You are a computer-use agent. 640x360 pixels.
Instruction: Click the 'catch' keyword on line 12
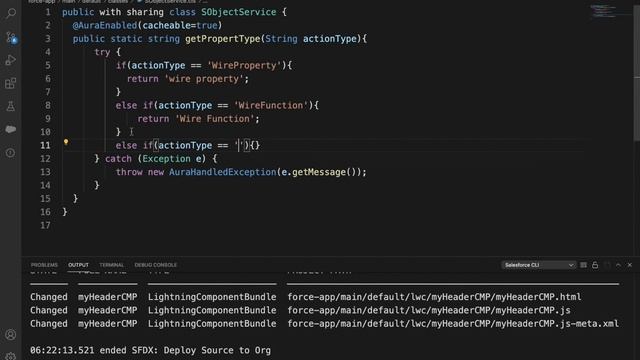point(118,159)
